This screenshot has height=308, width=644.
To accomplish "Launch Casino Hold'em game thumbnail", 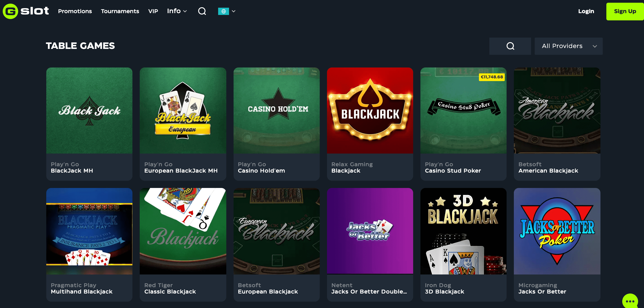I will click(x=276, y=110).
